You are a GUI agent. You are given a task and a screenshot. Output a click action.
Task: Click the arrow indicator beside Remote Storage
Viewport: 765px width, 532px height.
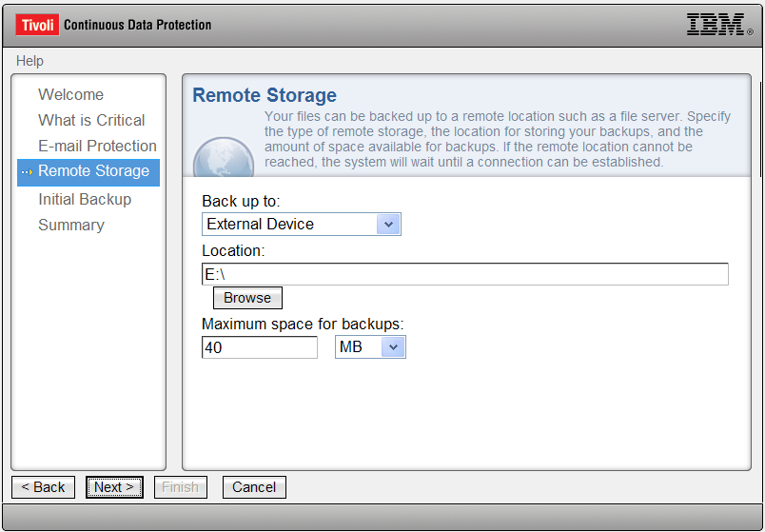tap(28, 172)
